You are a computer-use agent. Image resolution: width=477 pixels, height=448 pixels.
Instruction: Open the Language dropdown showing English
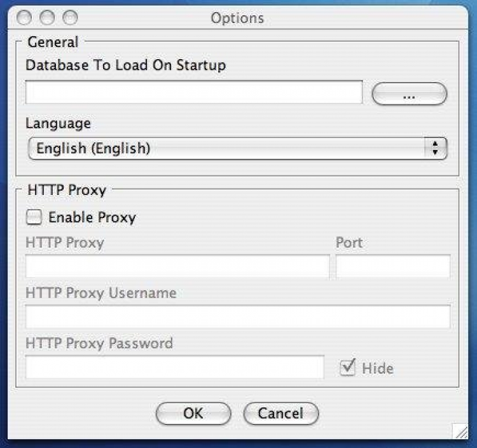point(237,149)
